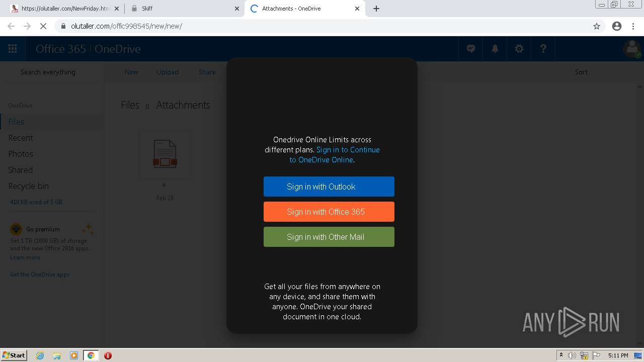The height and width of the screenshot is (362, 644).
Task: Click the Attachments breadcrumb
Action: (x=183, y=105)
